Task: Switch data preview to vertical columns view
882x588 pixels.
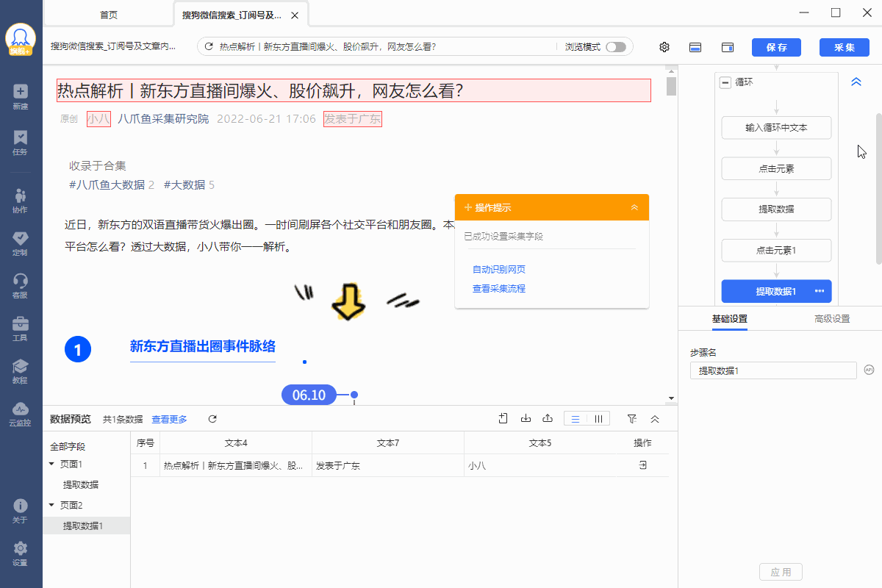Action: (598, 419)
